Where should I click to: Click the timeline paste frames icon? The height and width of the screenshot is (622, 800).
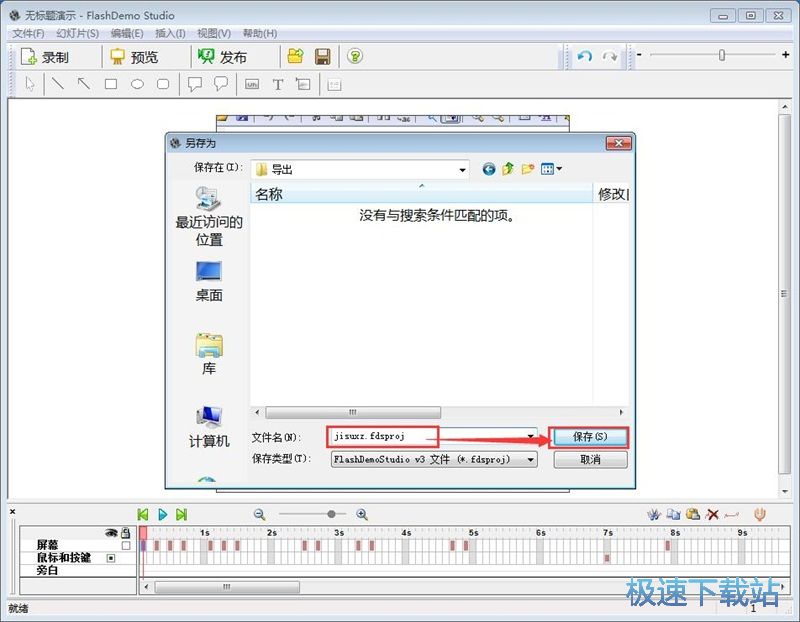pos(692,514)
